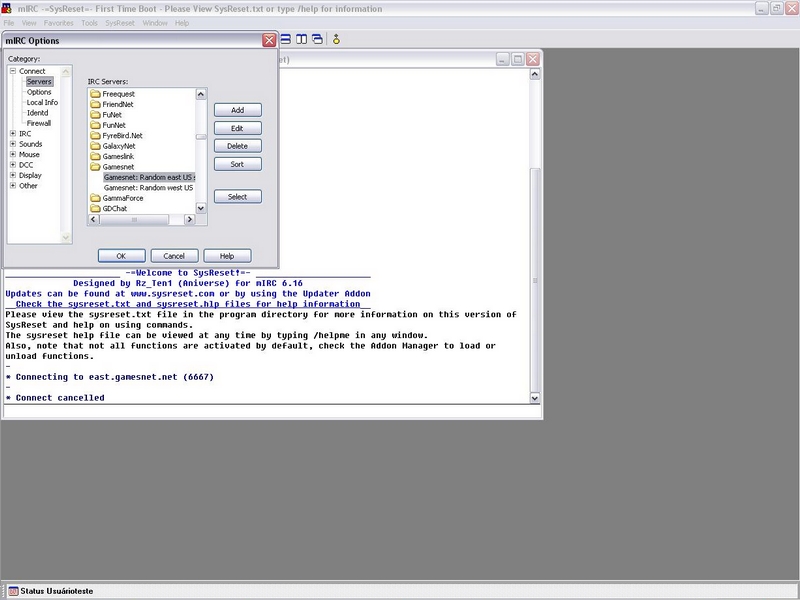Screen dimensions: 800x600
Task: Collapse the Connect category
Action: coord(13,71)
